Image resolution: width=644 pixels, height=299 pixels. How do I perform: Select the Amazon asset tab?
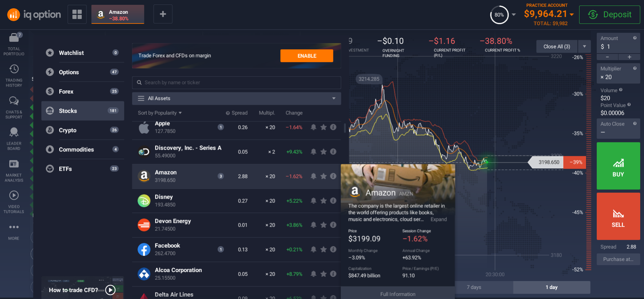(118, 14)
